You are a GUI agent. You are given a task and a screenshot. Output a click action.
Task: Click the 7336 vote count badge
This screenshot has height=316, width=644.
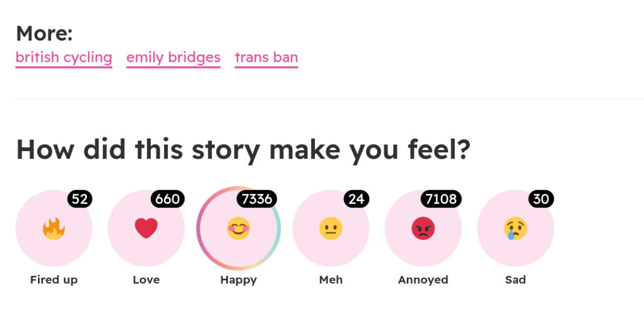(257, 199)
